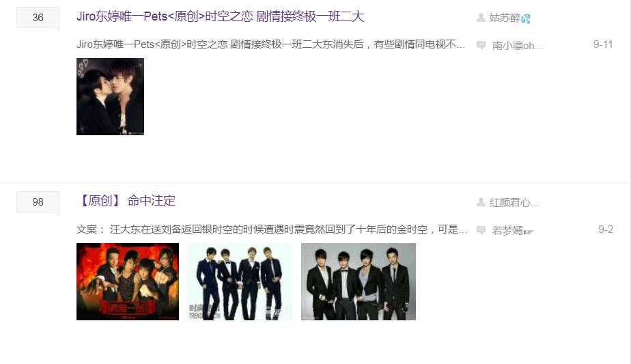Enlarge the fiery red poster thumbnail
631x364 pixels.
(x=128, y=281)
